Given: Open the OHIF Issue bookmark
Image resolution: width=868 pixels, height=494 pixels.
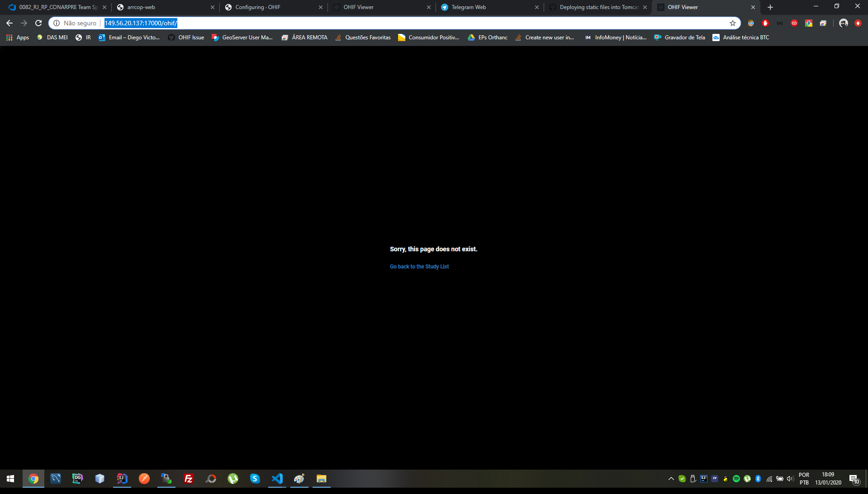Looking at the screenshot, I should coord(186,38).
